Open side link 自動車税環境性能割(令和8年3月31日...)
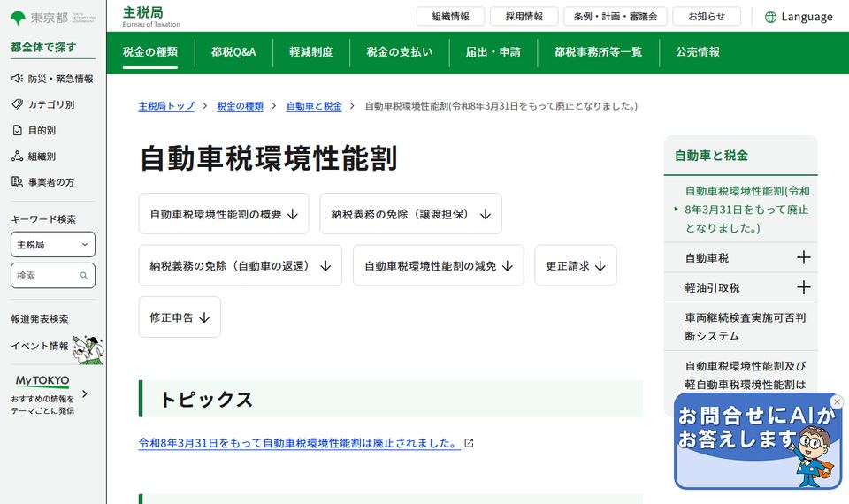The height and width of the screenshot is (504, 849). pyautogui.click(x=746, y=210)
